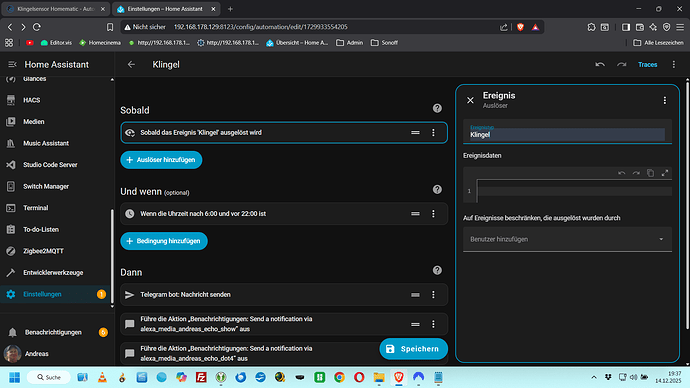
Task: Open Terminal in the sidebar
Action: (x=57, y=208)
